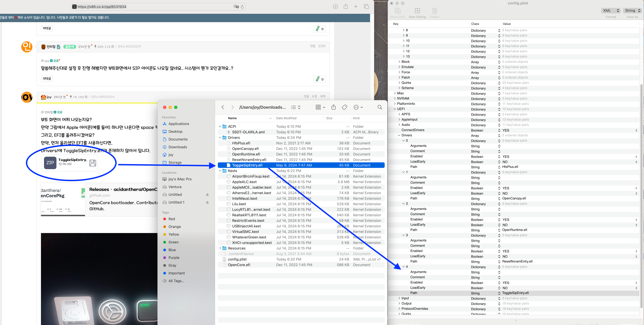The width and height of the screenshot is (644, 325).
Task: Collapse the UEFI key in config.plist
Action: (395, 109)
